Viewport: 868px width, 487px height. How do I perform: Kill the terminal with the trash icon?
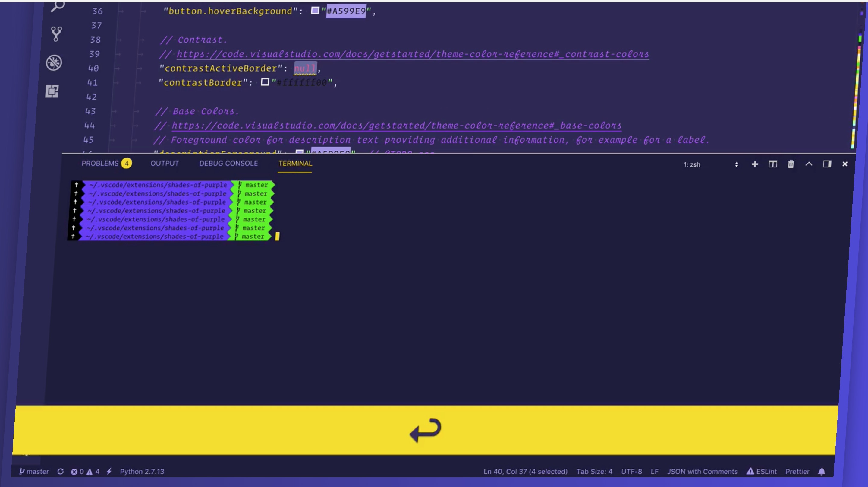791,164
